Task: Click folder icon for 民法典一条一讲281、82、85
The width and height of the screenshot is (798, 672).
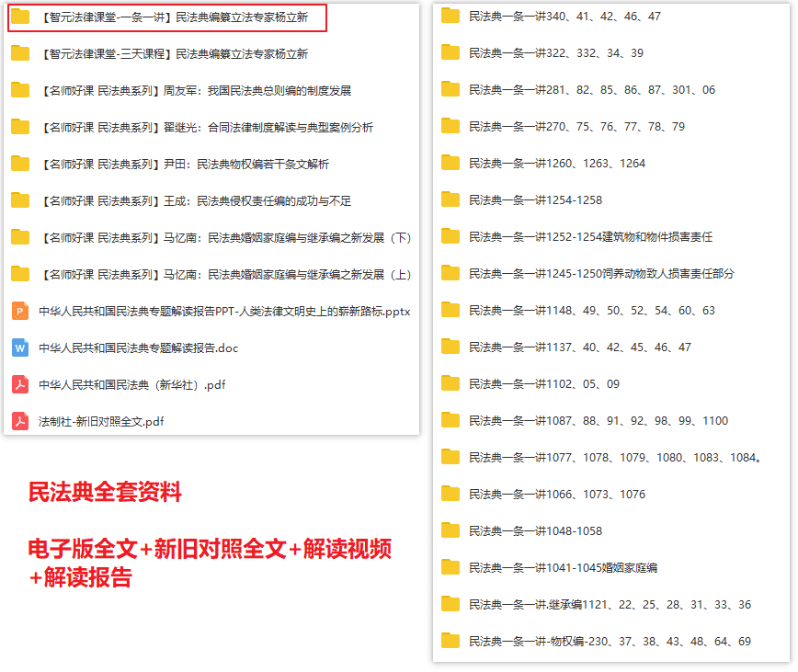Action: [x=450, y=89]
